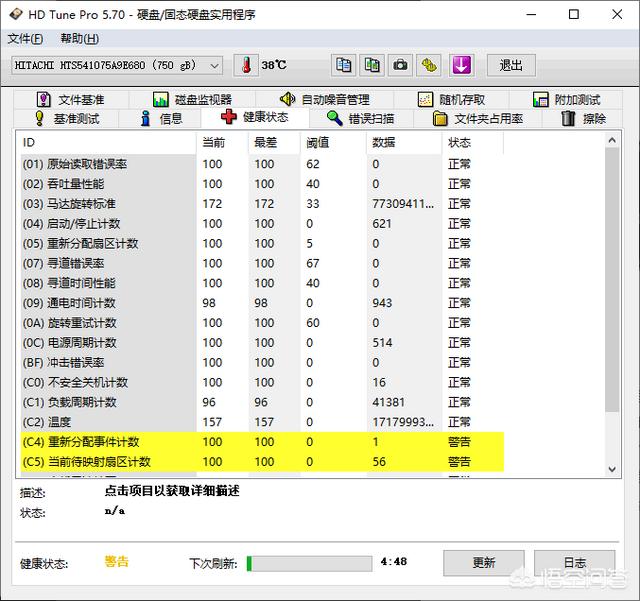The image size is (640, 601).
Task: Click the data value 41381
Action: pos(388,403)
